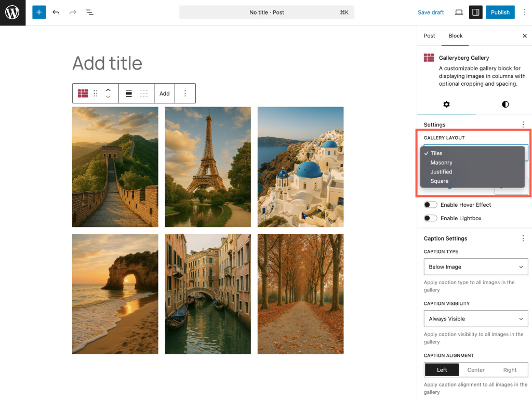Click the WordPress logo icon
Image resolution: width=532 pixels, height=400 pixels.
point(12,12)
